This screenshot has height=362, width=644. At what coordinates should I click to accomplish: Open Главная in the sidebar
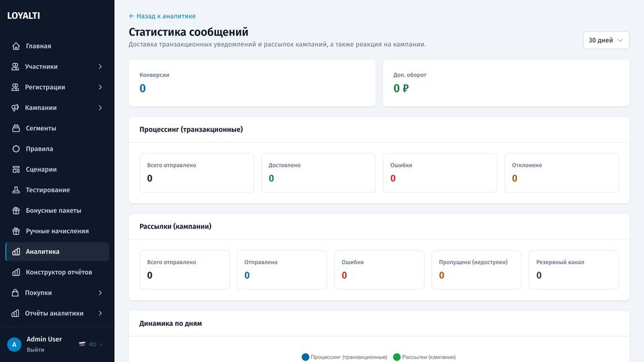(x=57, y=46)
